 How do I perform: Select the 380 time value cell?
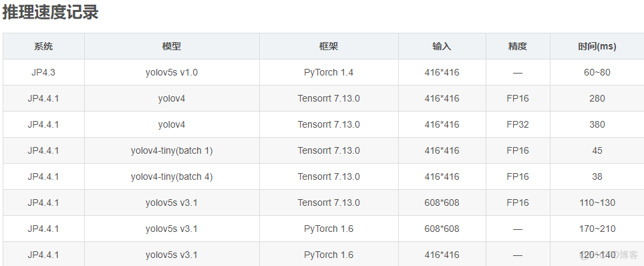(597, 124)
